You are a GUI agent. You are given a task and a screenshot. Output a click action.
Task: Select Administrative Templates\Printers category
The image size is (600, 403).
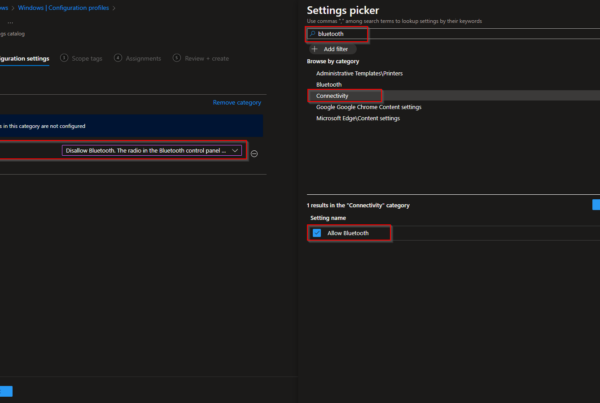[x=357, y=74]
